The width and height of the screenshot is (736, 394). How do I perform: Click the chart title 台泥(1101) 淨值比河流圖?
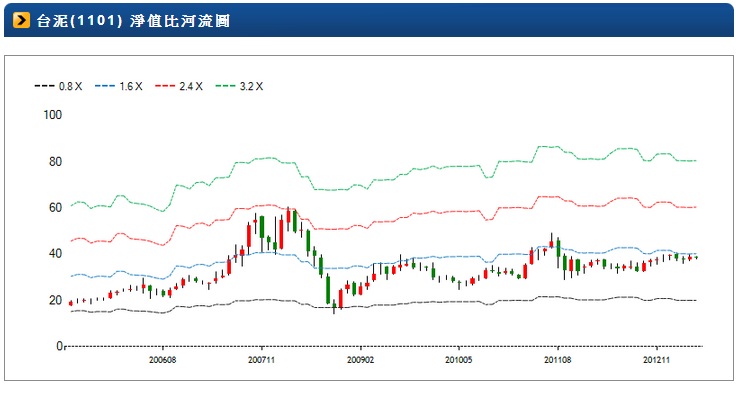133,21
